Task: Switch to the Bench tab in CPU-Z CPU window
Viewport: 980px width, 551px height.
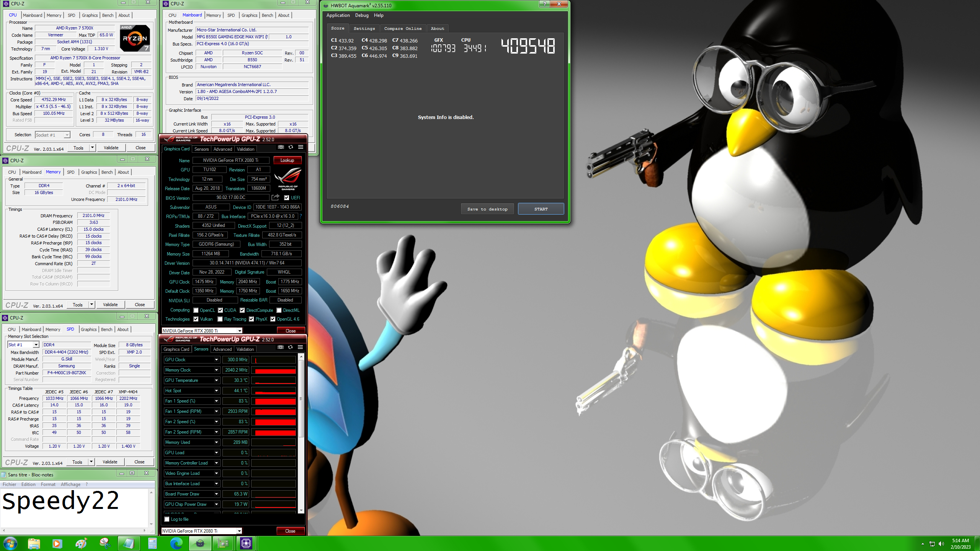Action: click(x=108, y=15)
